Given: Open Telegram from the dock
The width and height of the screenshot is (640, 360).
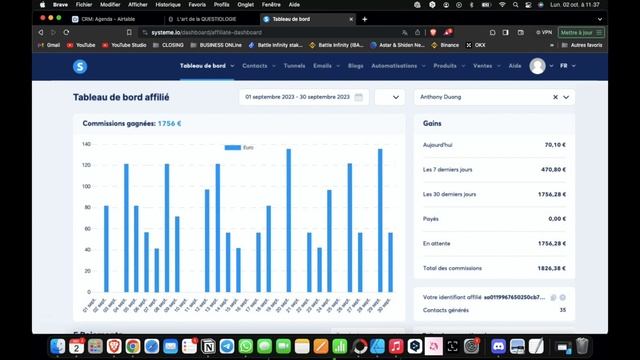Looking at the screenshot, I should click(x=227, y=347).
